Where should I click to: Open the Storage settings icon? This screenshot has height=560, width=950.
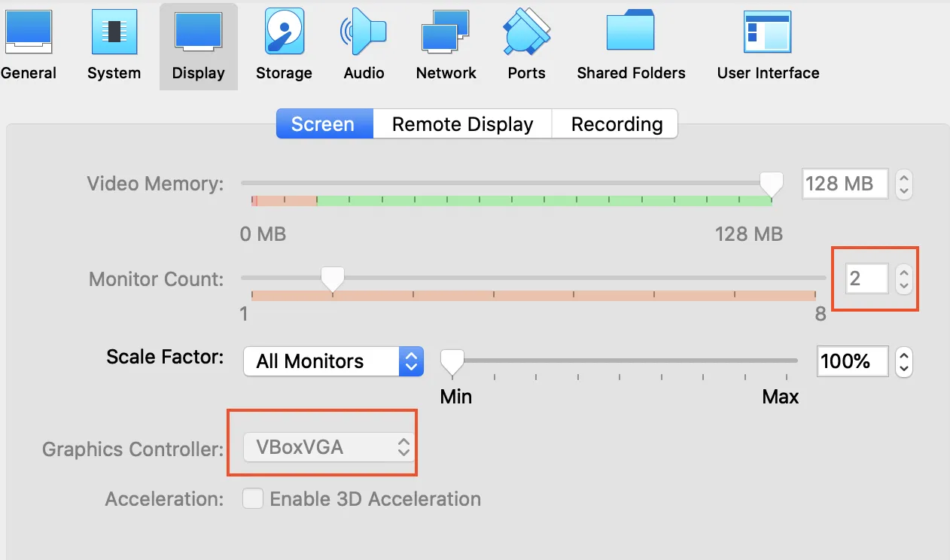tap(284, 35)
